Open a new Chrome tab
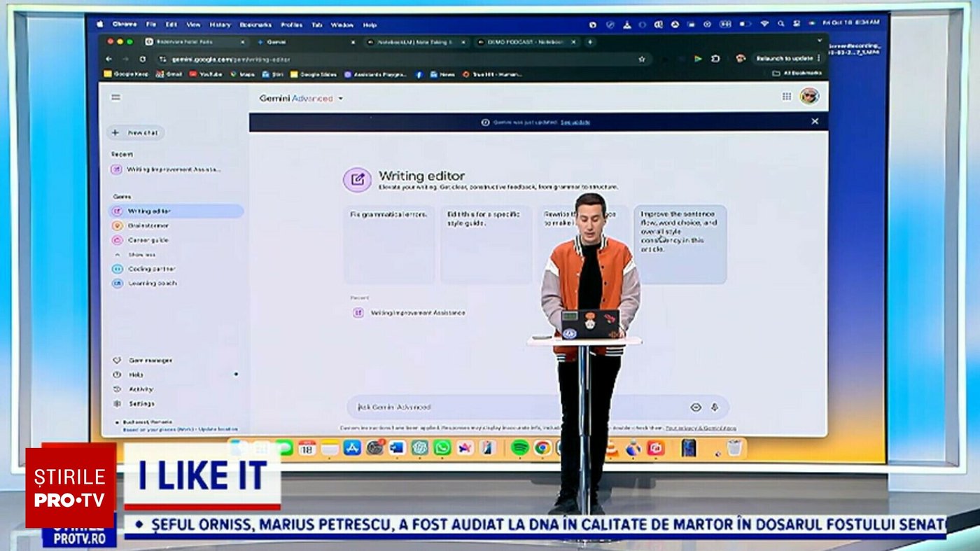 tap(590, 42)
